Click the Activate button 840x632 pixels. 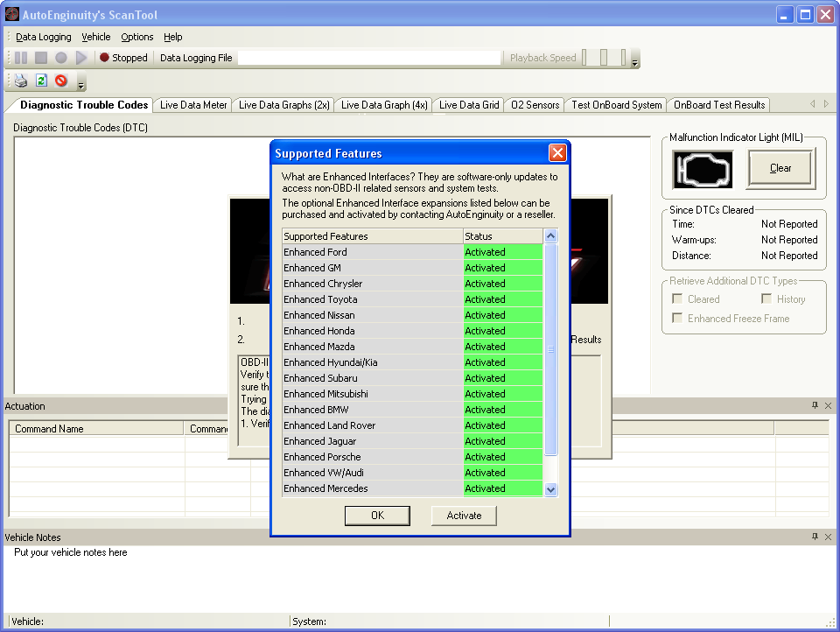(x=464, y=516)
